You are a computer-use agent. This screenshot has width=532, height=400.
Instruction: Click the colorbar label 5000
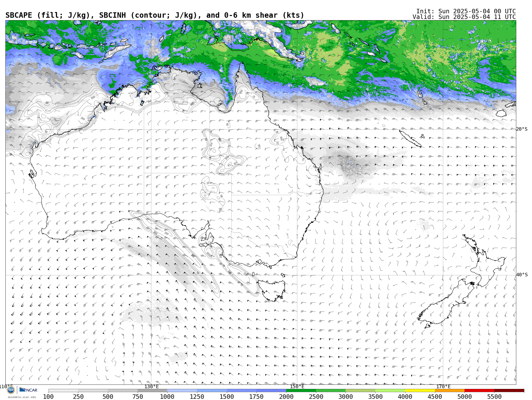click(465, 397)
